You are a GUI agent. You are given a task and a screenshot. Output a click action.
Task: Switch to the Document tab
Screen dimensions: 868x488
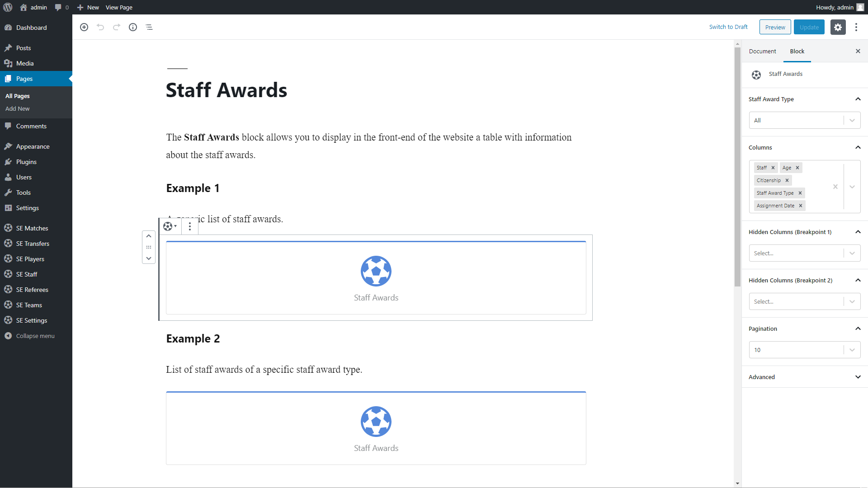(762, 52)
